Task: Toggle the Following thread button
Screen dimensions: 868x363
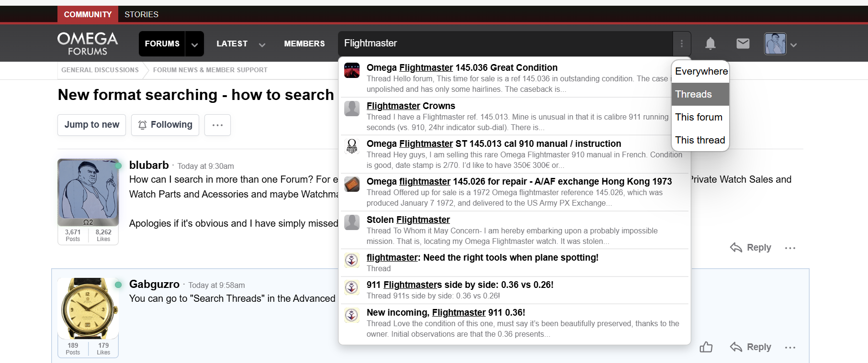Action: click(165, 125)
